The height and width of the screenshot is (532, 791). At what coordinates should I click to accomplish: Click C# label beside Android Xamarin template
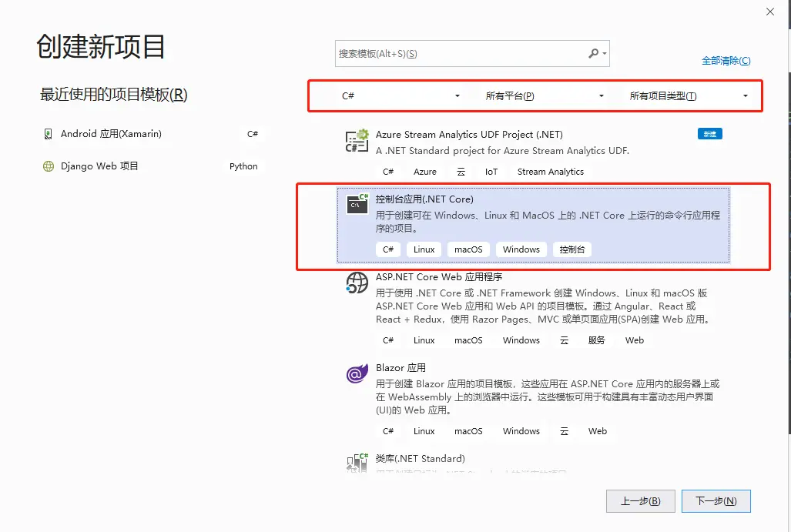tap(252, 134)
